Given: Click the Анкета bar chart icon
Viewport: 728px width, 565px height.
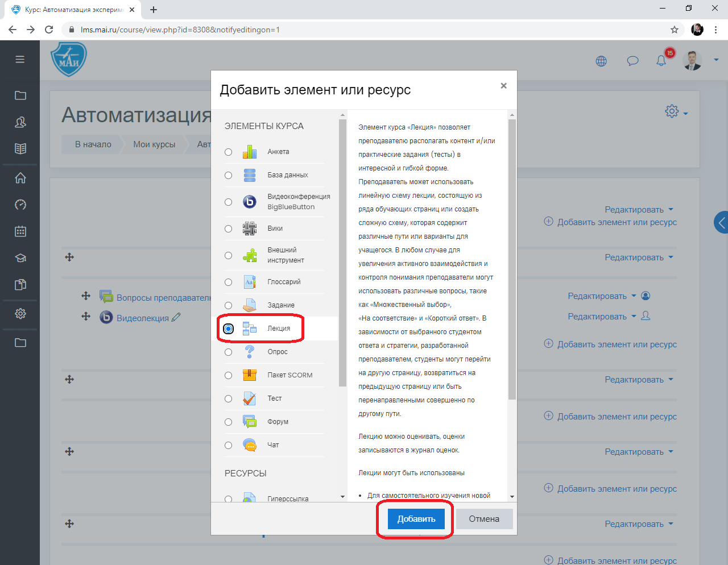Looking at the screenshot, I should click(250, 152).
